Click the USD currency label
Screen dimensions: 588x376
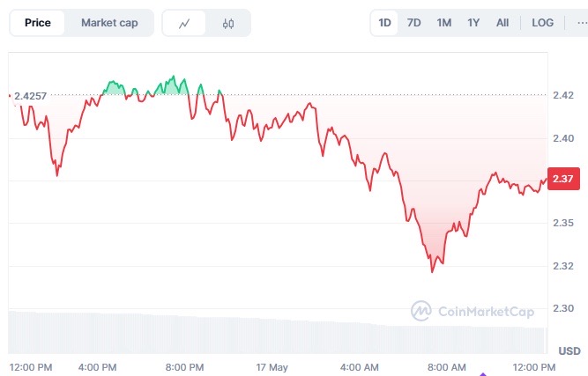point(569,351)
